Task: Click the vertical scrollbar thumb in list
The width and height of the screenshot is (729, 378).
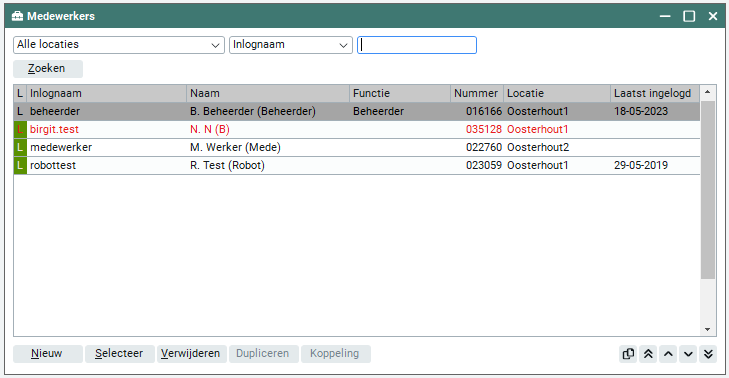Action: click(708, 190)
